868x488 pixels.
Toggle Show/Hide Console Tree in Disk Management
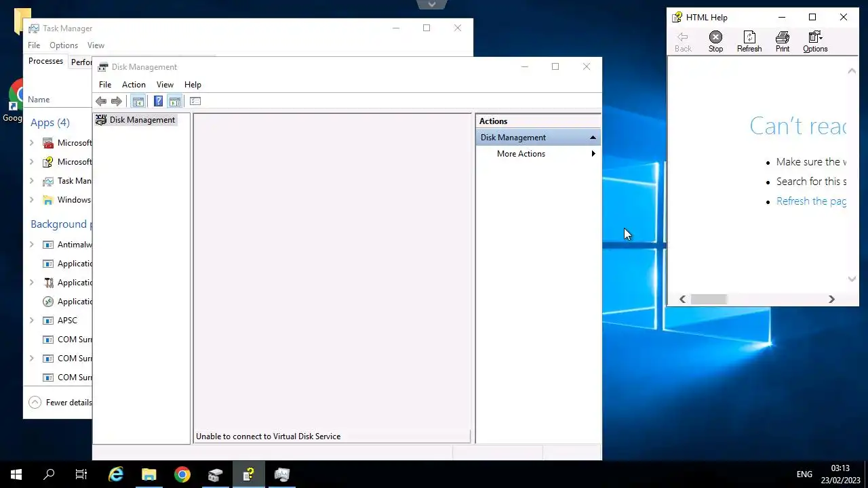coord(138,101)
